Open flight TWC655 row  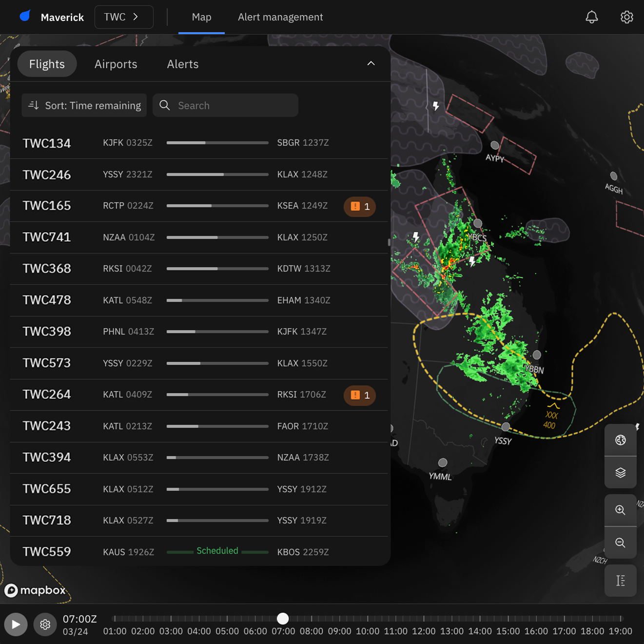pos(199,489)
